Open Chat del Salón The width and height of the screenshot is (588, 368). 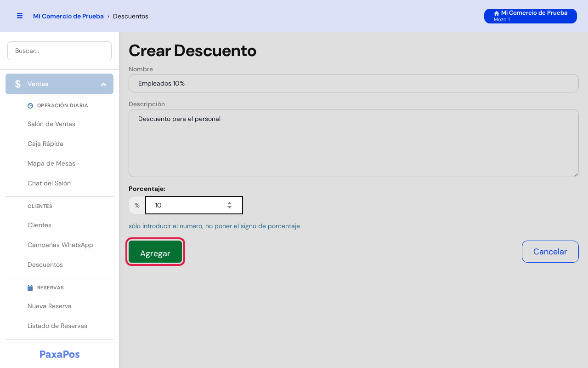49,183
